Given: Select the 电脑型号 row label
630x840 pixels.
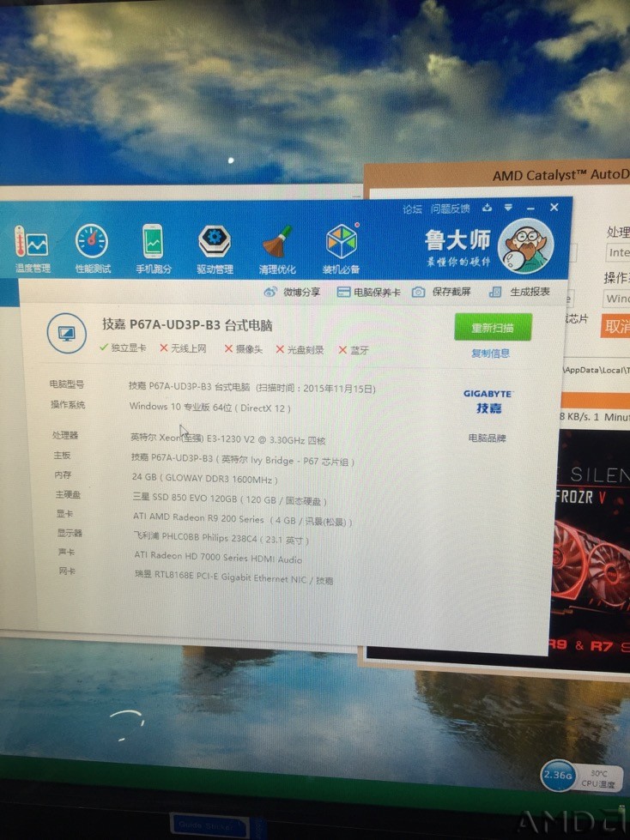Looking at the screenshot, I should pos(67,384).
